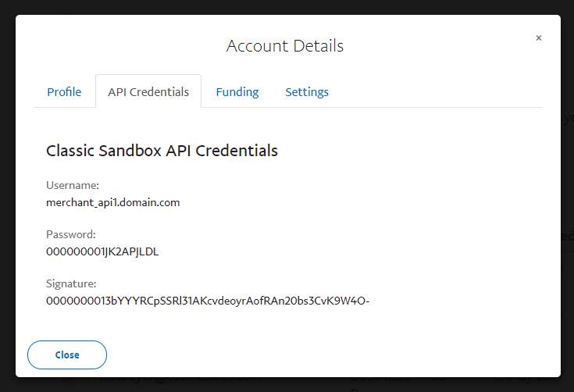
Task: Click the Signature: field label
Action: [72, 283]
